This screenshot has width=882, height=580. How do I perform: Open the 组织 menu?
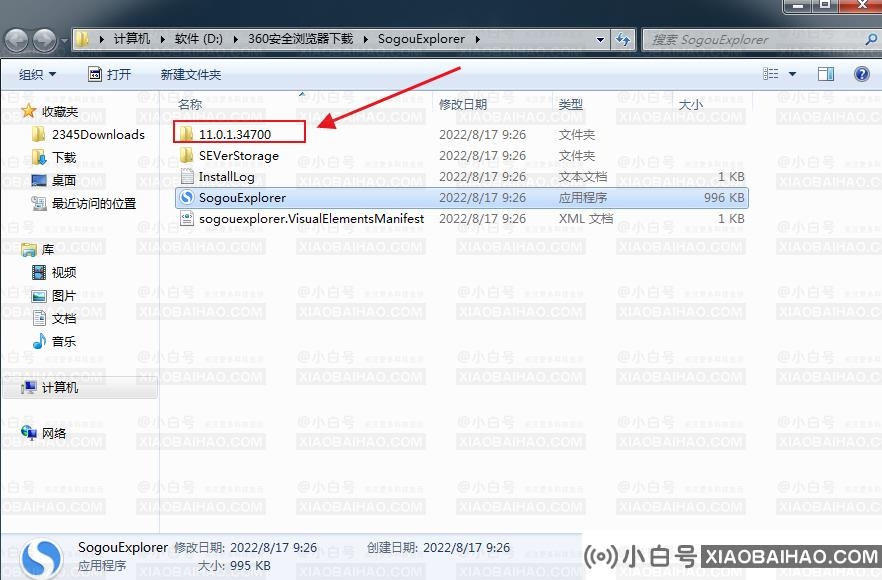click(37, 74)
